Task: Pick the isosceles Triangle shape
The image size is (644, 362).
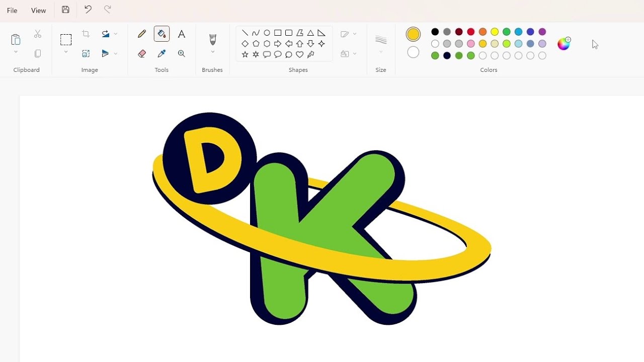Action: point(310,33)
